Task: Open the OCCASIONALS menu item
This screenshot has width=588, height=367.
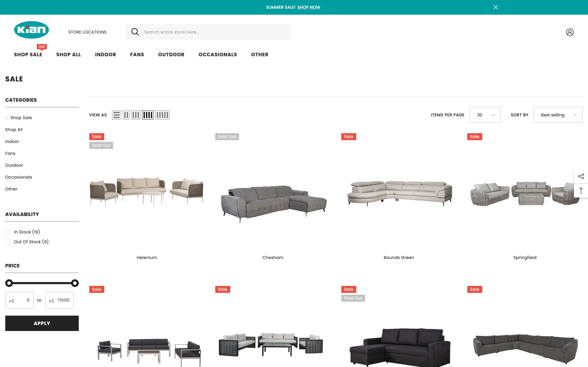Action: [218, 55]
